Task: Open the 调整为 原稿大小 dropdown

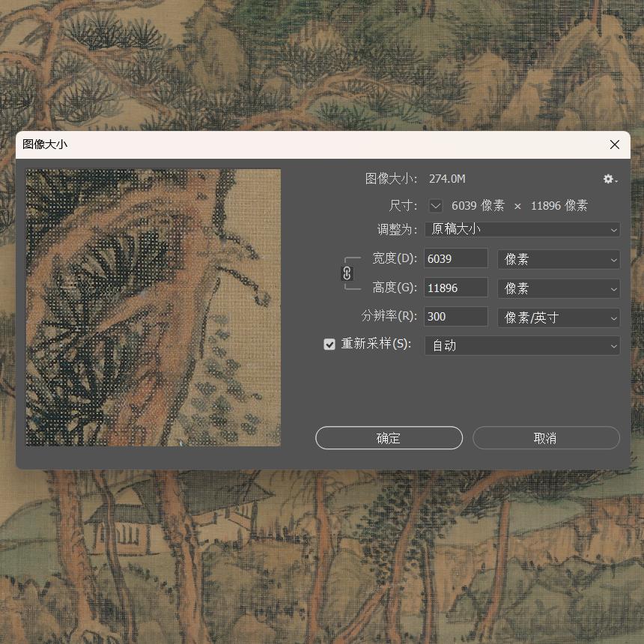Action: (x=522, y=229)
